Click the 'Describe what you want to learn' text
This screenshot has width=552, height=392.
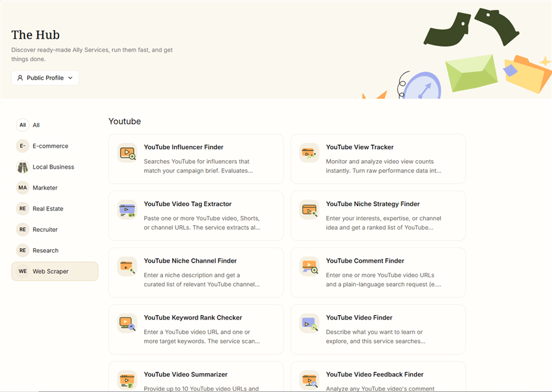[x=375, y=336]
